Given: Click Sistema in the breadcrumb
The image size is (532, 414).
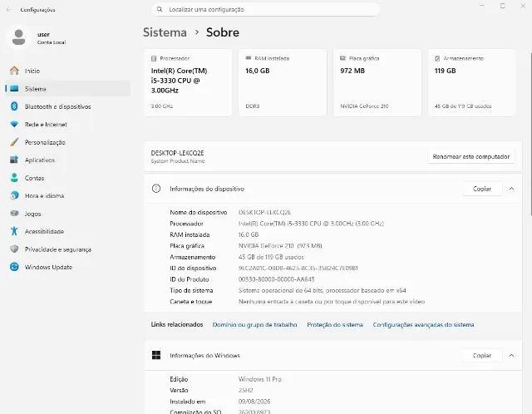Looking at the screenshot, I should coord(165,32).
